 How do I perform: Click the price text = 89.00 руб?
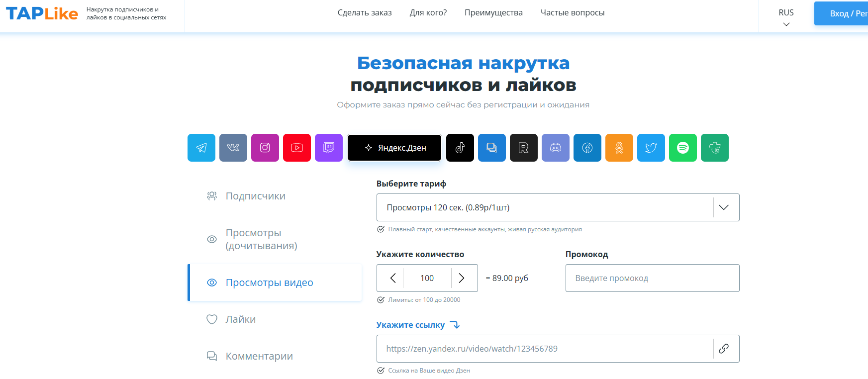click(507, 278)
